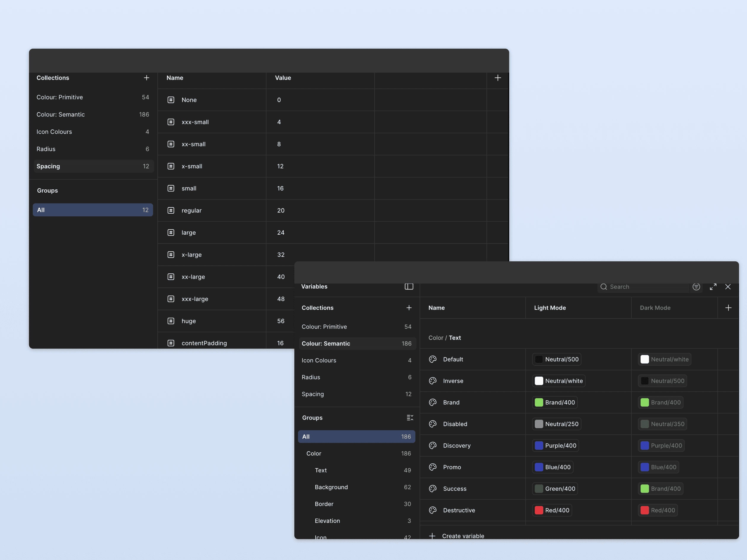
Task: Click the palette icon of the Destructive variable
Action: pos(432,510)
